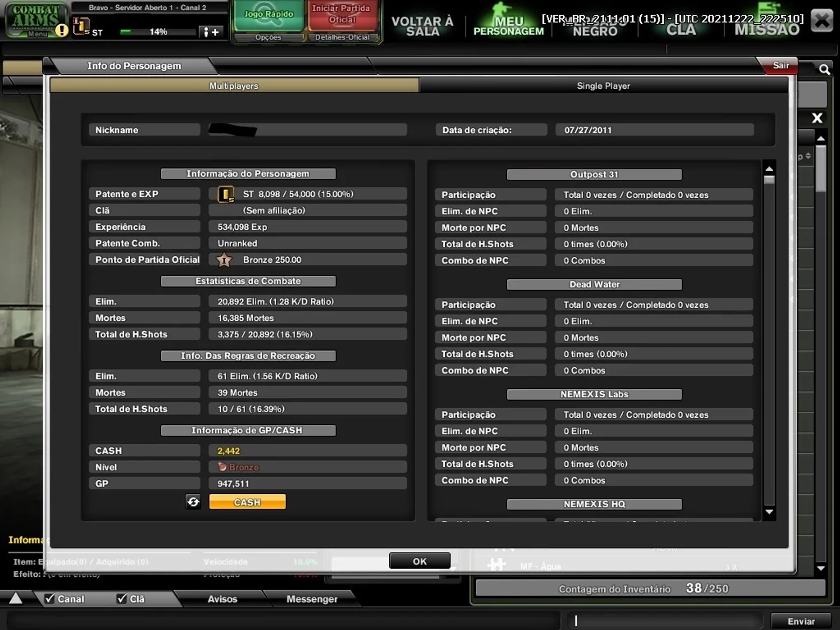Viewport: 840px width, 630px height.
Task: Click the background panel scroll down arrow
Action: tap(821, 568)
